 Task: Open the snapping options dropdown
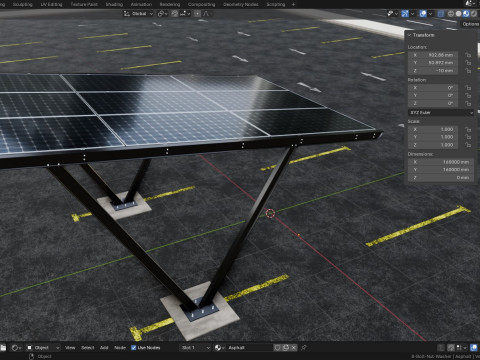[x=185, y=14]
